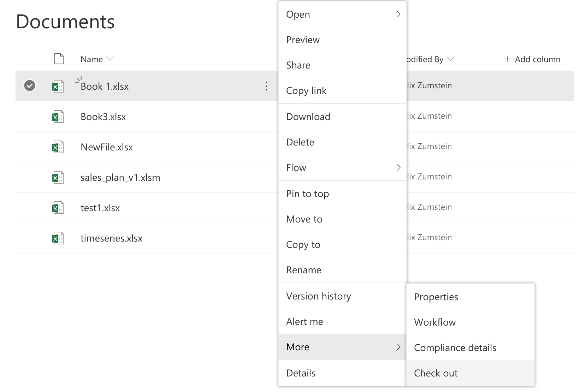Click Excel icon beside sales_plan_v1.xlsm
Image resolution: width=580 pixels, height=392 pixels.
[58, 177]
